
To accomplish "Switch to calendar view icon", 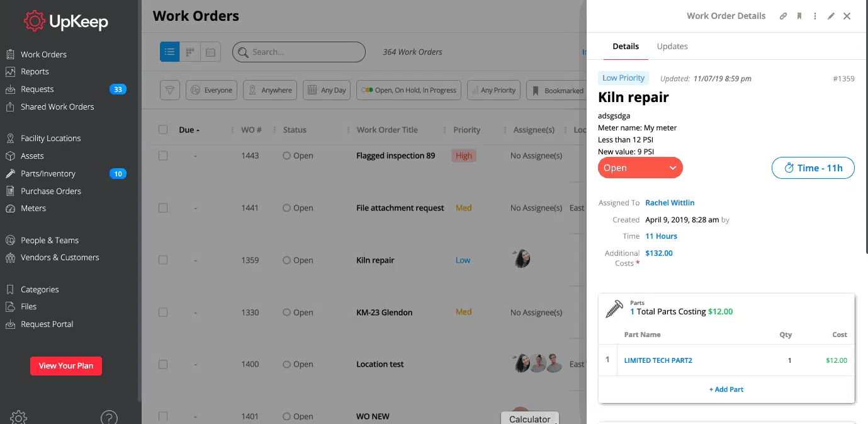I will [211, 52].
